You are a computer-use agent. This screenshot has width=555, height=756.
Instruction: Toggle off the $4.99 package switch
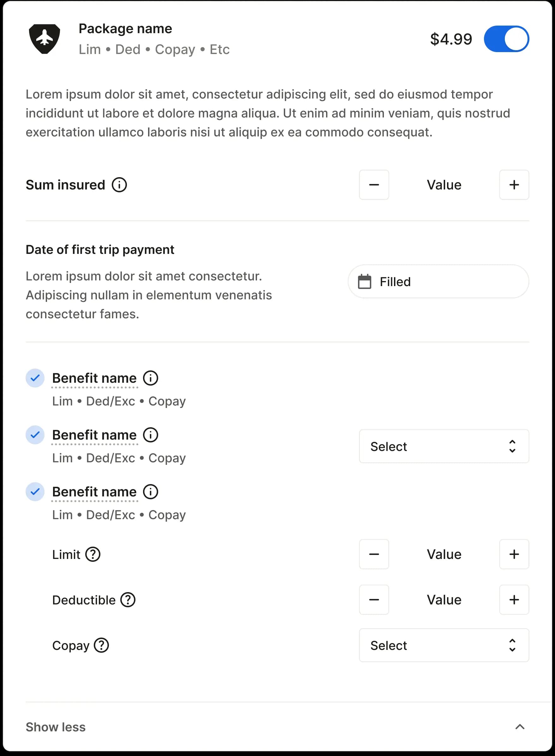506,39
